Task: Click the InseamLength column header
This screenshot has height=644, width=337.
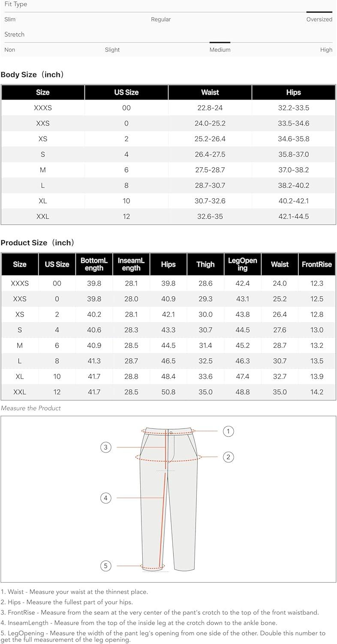Action: click(x=131, y=264)
